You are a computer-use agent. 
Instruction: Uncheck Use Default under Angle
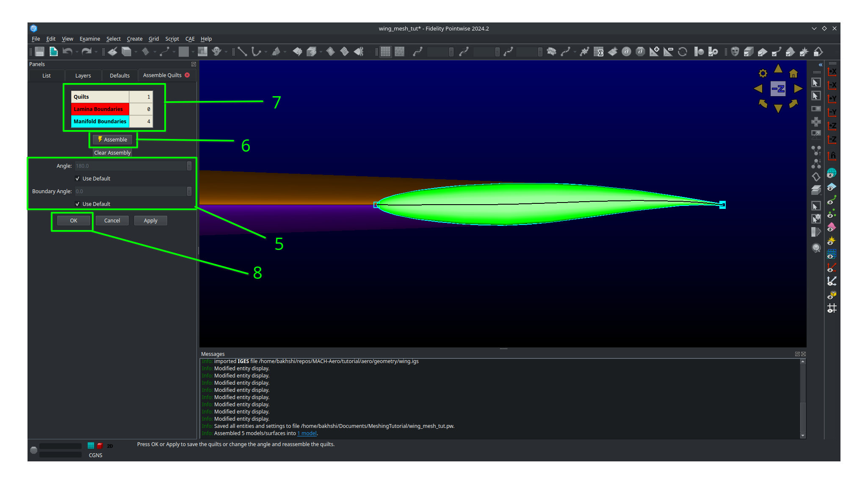pyautogui.click(x=77, y=178)
